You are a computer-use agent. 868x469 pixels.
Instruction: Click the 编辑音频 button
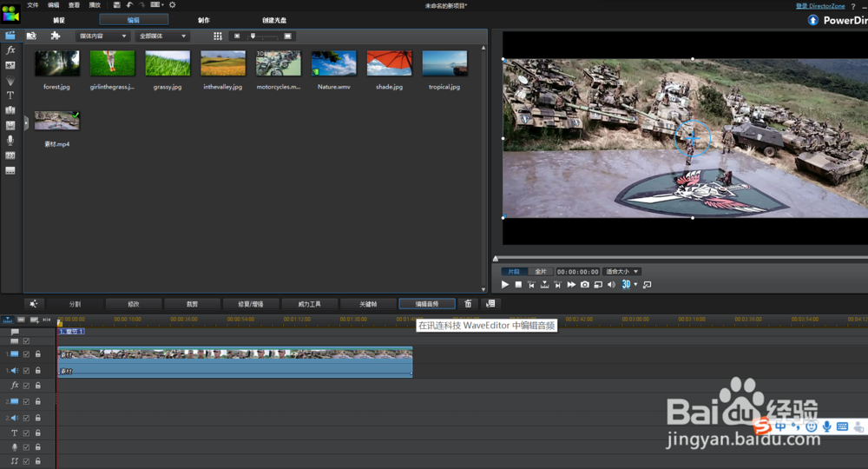tap(427, 304)
